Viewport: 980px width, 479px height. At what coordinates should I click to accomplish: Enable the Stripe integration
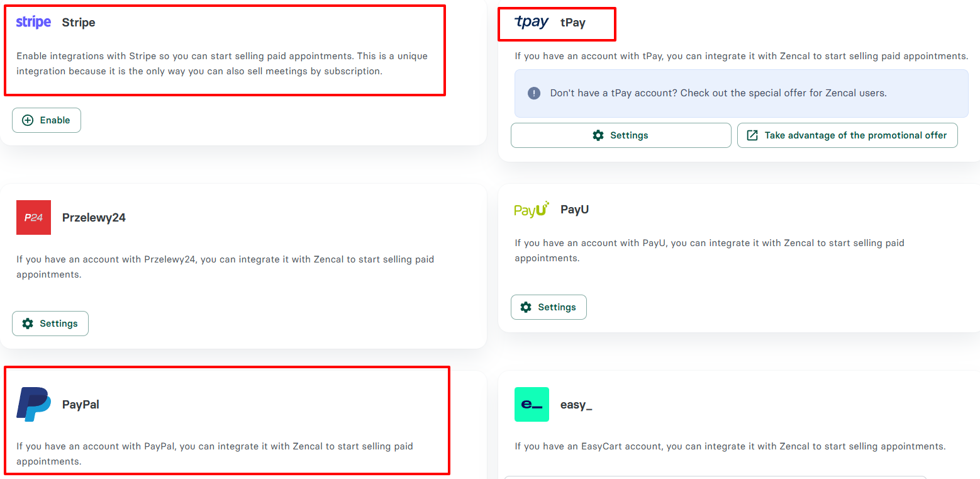coord(47,120)
